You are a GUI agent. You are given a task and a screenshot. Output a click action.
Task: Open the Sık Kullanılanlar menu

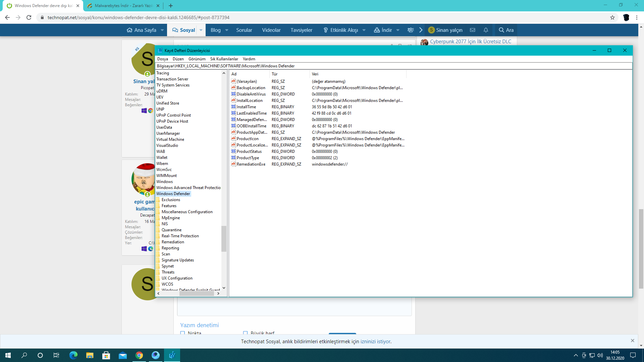pos(224,59)
